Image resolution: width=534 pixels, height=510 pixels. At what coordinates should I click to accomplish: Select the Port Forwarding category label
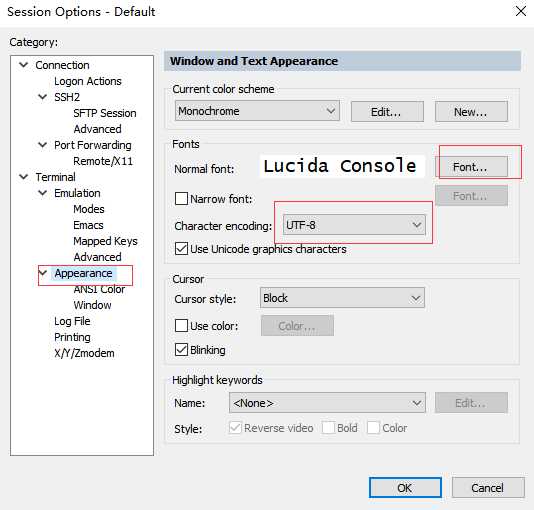[x=93, y=145]
